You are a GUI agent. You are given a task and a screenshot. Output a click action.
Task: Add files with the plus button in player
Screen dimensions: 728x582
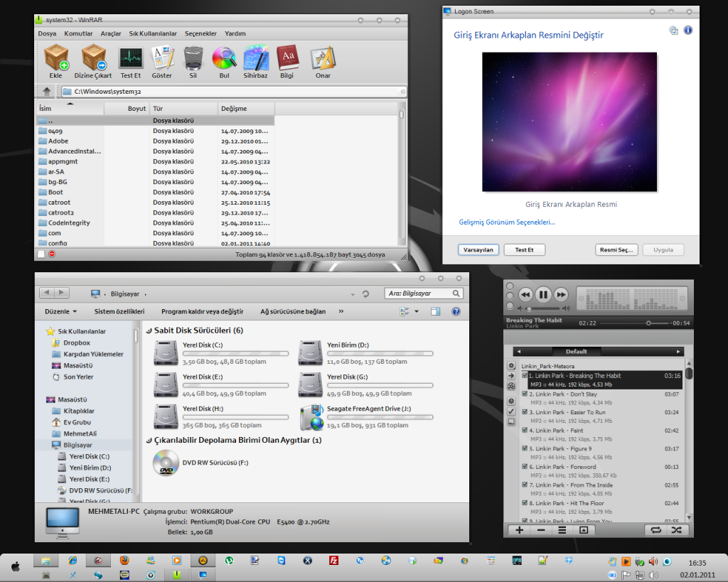pos(520,530)
